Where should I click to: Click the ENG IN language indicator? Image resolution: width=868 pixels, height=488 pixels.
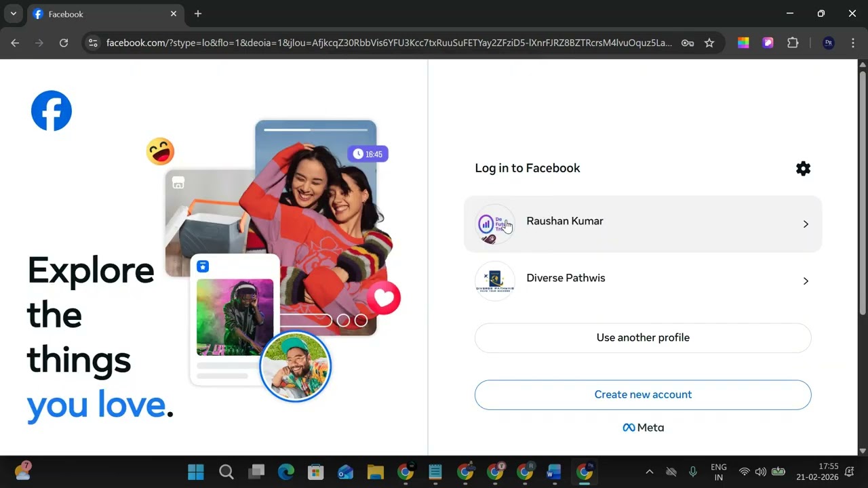(x=718, y=472)
